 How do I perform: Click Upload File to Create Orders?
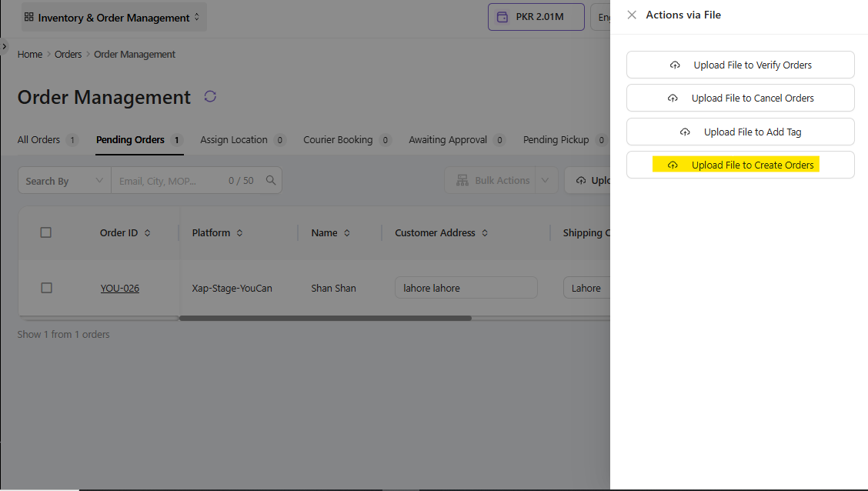[740, 165]
